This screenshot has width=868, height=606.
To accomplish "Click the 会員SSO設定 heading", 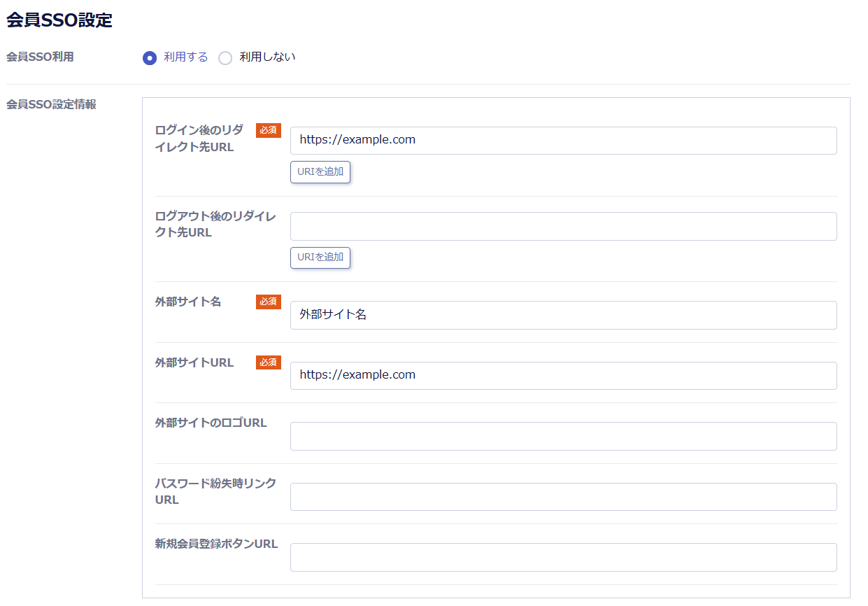I will tap(59, 20).
